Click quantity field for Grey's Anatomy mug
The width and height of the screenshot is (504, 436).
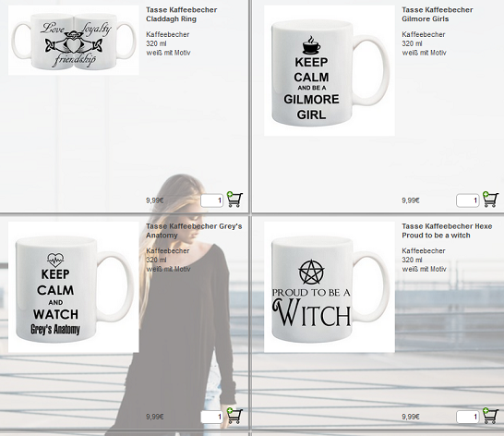[211, 417]
